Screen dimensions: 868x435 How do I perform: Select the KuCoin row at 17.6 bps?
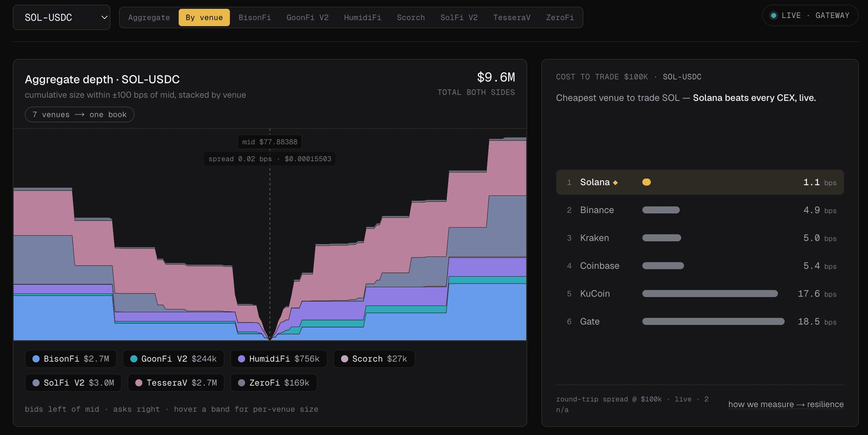pyautogui.click(x=700, y=294)
